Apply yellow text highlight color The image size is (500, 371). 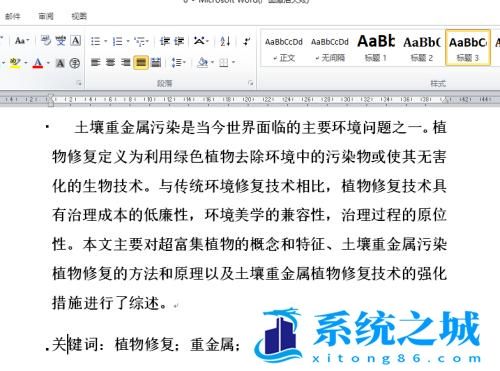click(x=15, y=63)
